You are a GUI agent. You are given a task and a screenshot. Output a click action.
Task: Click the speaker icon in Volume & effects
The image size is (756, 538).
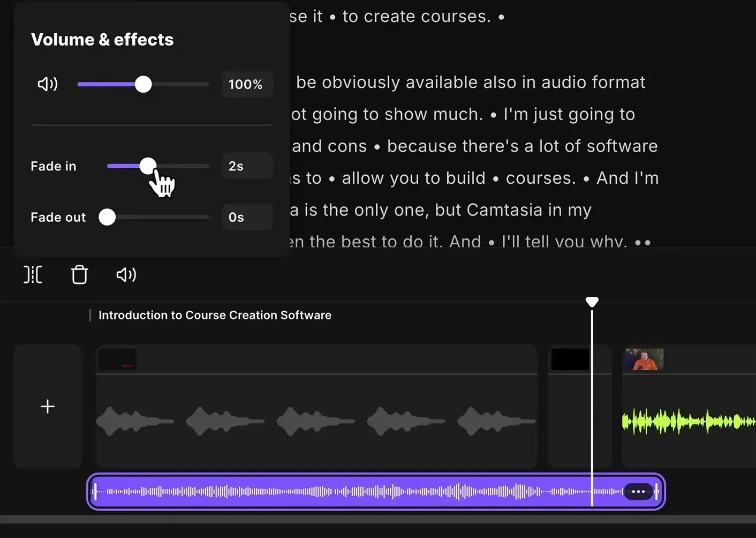point(47,84)
